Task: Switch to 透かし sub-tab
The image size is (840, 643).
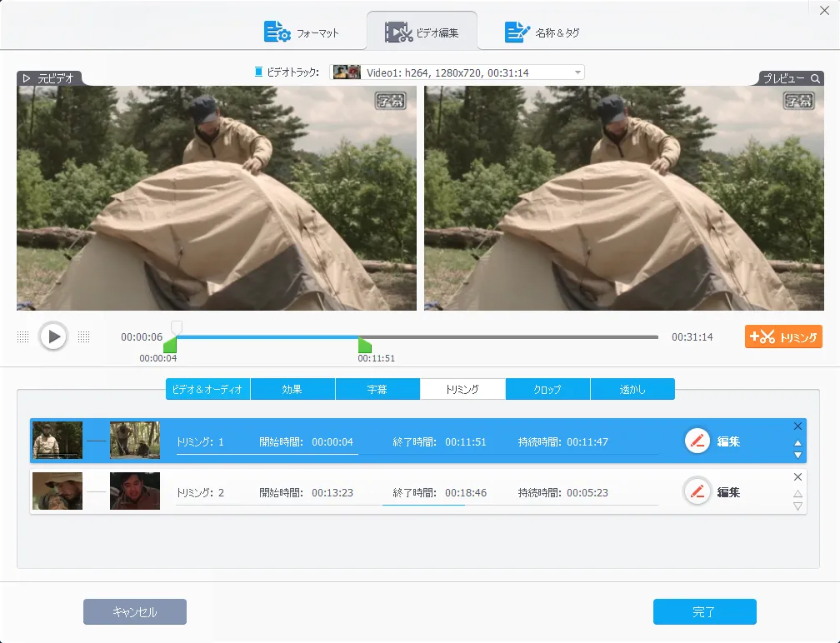Action: 632,389
